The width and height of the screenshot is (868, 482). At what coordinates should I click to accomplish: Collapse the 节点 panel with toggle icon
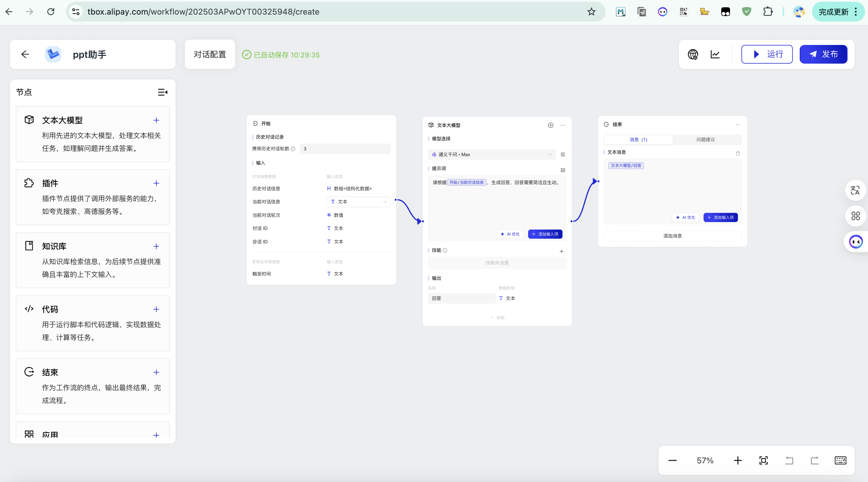click(x=163, y=92)
